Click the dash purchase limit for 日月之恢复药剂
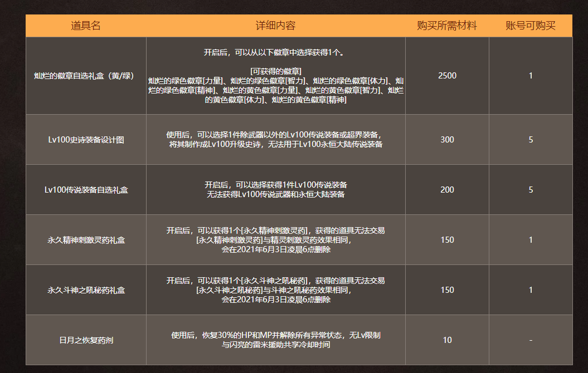The width and height of the screenshot is (588, 373). pyautogui.click(x=531, y=340)
